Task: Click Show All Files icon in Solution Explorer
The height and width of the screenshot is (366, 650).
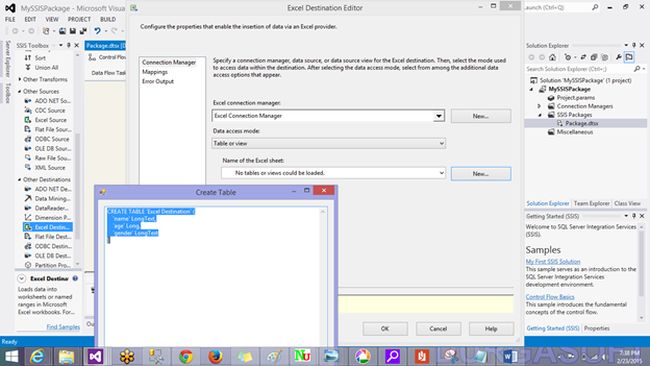Action: click(x=605, y=57)
